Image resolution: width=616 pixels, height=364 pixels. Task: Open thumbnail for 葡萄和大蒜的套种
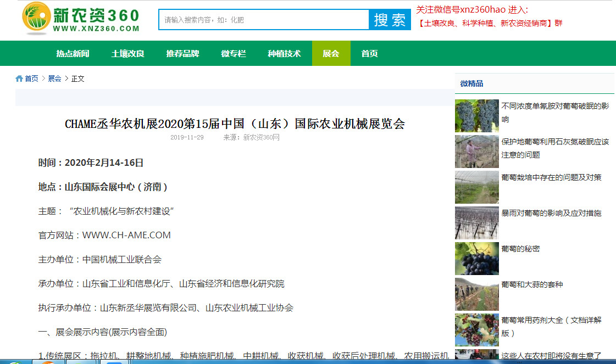(x=477, y=294)
